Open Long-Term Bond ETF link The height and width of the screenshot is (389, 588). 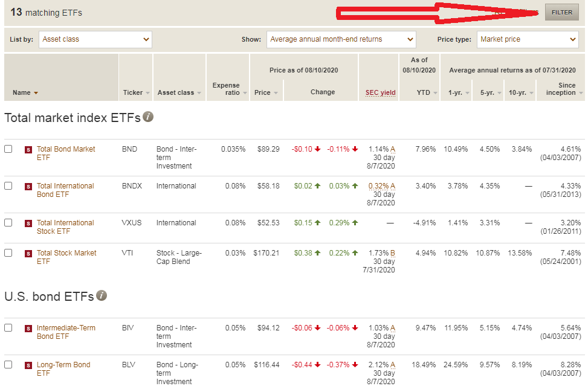pos(63,368)
